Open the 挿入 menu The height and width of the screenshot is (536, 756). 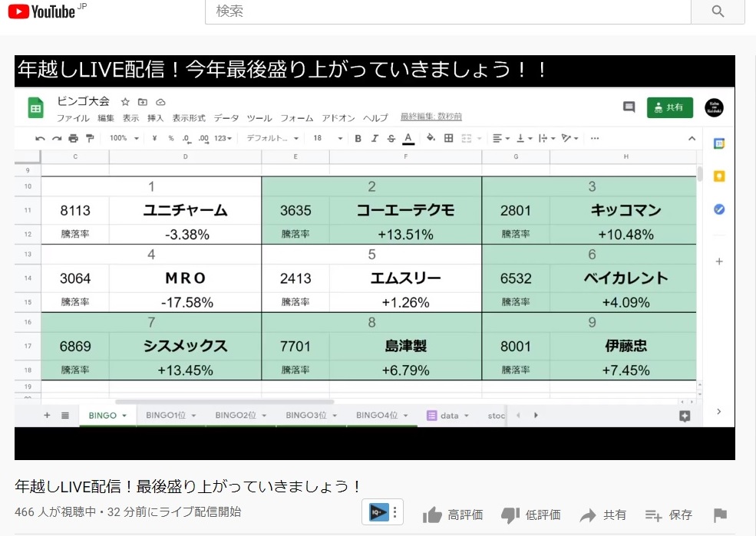155,118
